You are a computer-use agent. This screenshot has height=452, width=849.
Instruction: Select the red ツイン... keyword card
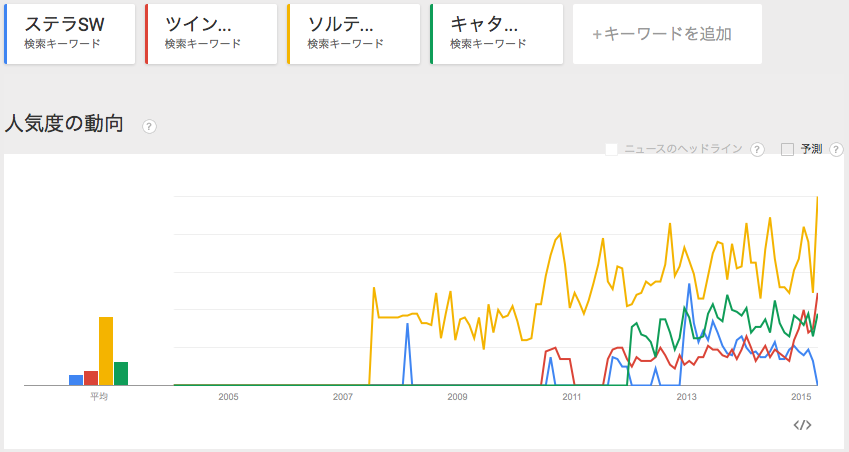[211, 34]
